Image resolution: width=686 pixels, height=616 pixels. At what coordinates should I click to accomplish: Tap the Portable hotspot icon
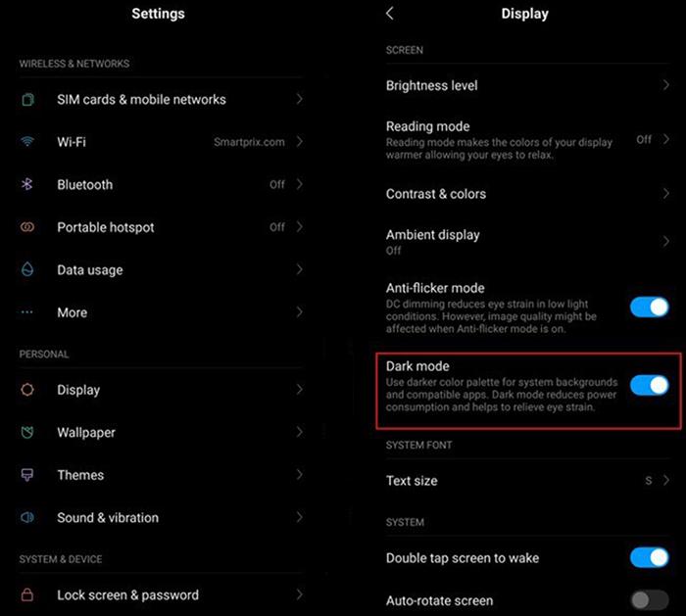[x=27, y=227]
